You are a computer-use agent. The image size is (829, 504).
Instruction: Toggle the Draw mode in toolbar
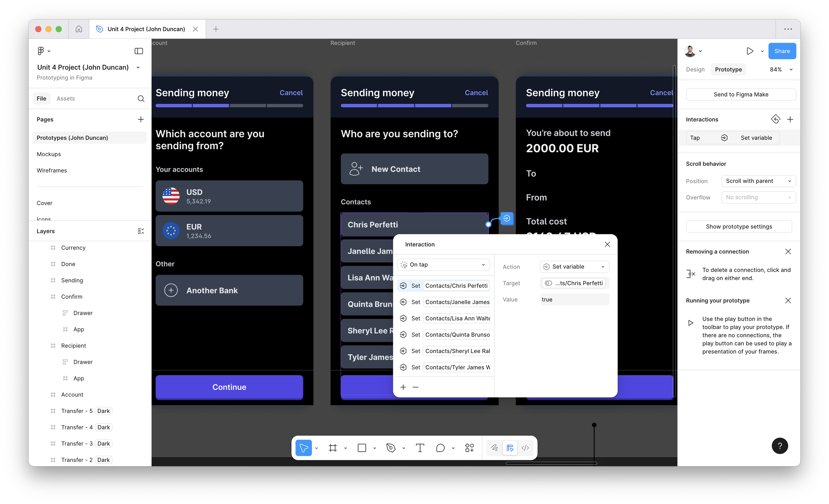(494, 448)
